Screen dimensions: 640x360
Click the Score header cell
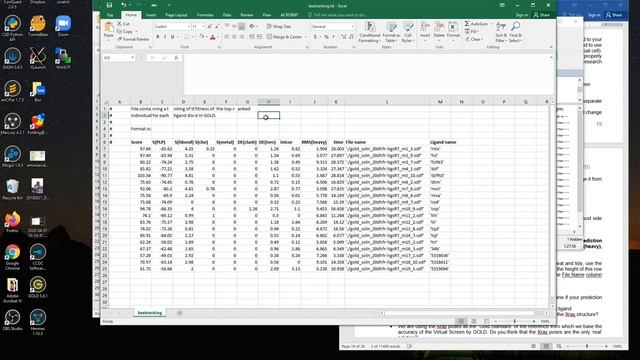pos(140,142)
